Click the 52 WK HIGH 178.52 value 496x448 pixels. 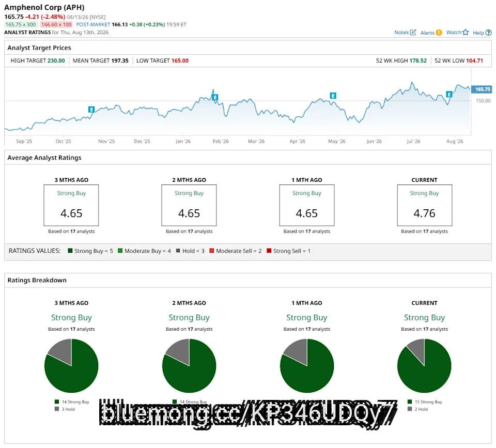[418, 60]
